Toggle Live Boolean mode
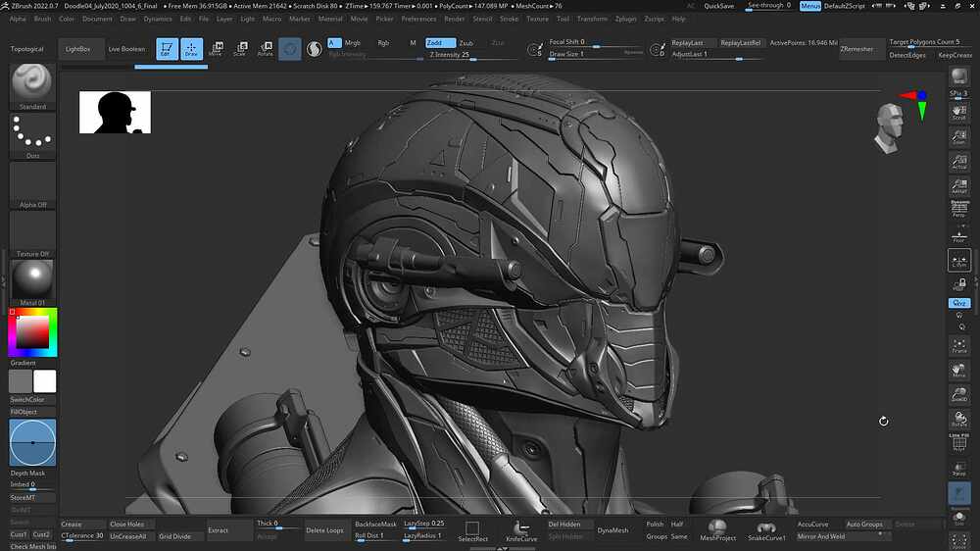The height and width of the screenshot is (551, 980). tap(126, 49)
